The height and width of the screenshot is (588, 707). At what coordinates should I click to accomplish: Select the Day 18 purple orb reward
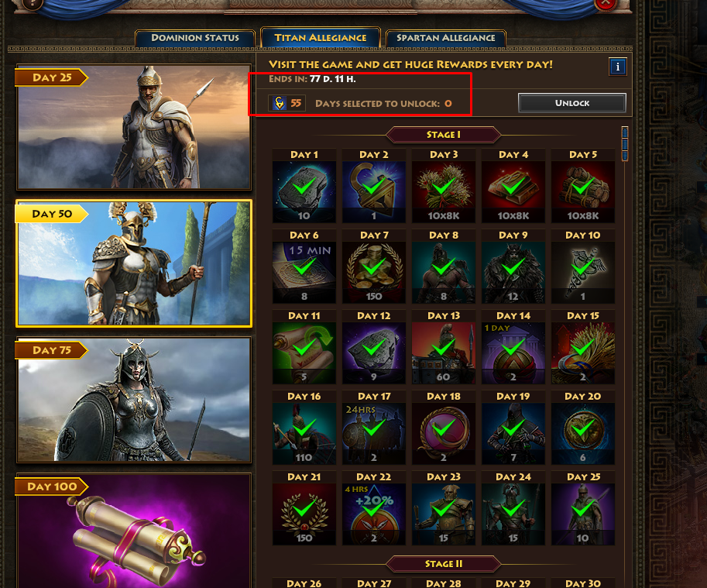pos(443,434)
